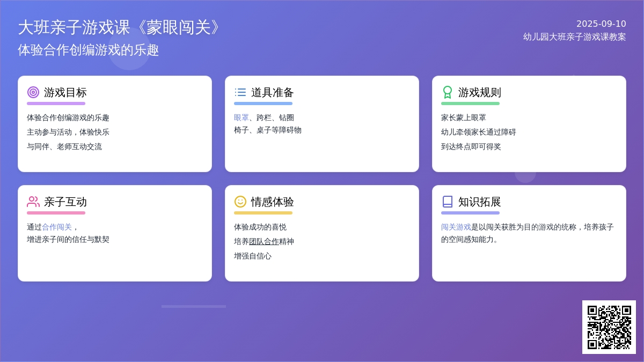Click the book icon beside 知识拓展
Screen dimensions: 644x362
(x=448, y=202)
